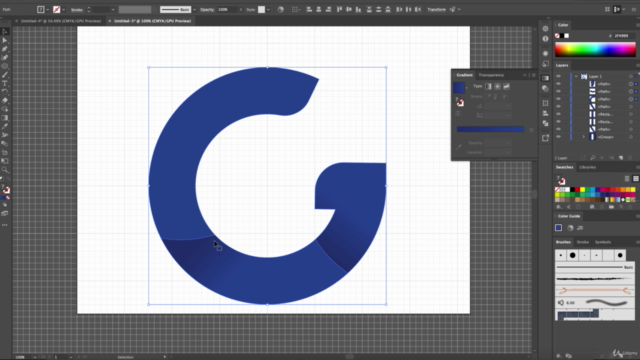The width and height of the screenshot is (640, 360).
Task: Select the Paintbrush tool
Action: [x=5, y=75]
